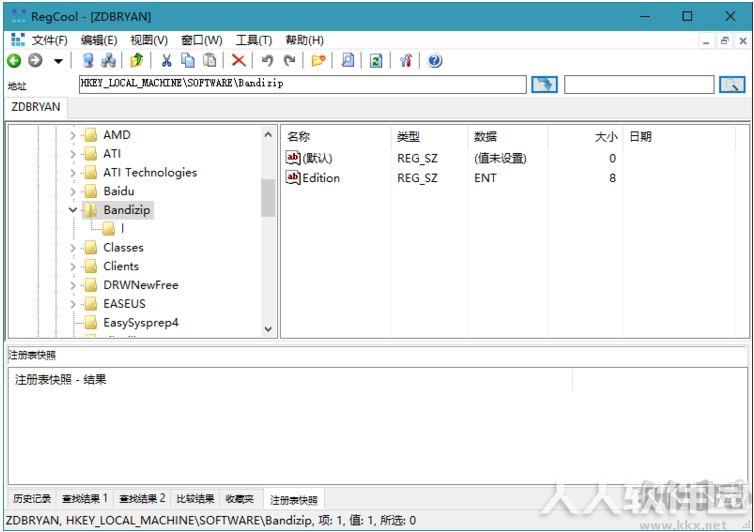
Task: Expand the AMD key
Action: (73, 135)
